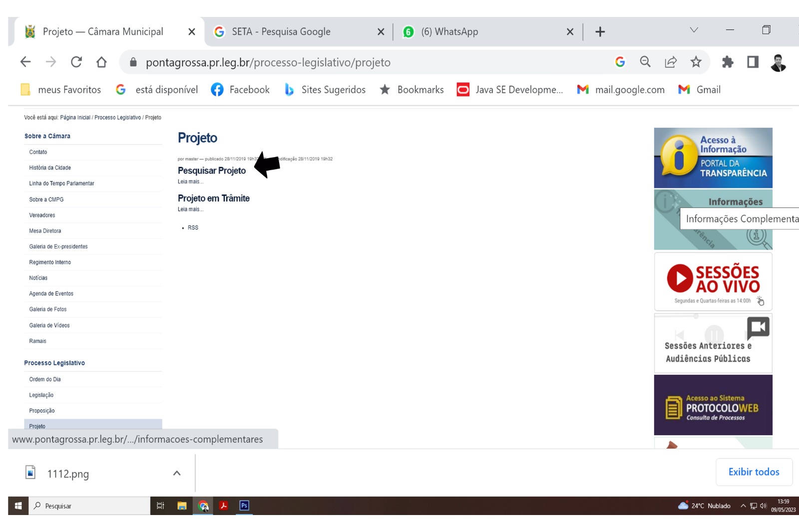Click the Exibir todos downloads button
Screen dimensions: 799x532
click(754, 472)
